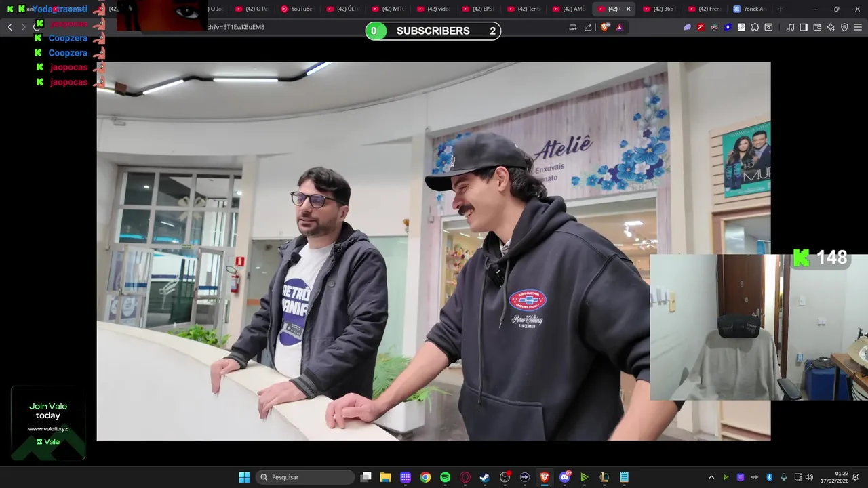Open the music note playlist icon in the toolbar
The height and width of the screenshot is (488, 868).
(x=790, y=27)
